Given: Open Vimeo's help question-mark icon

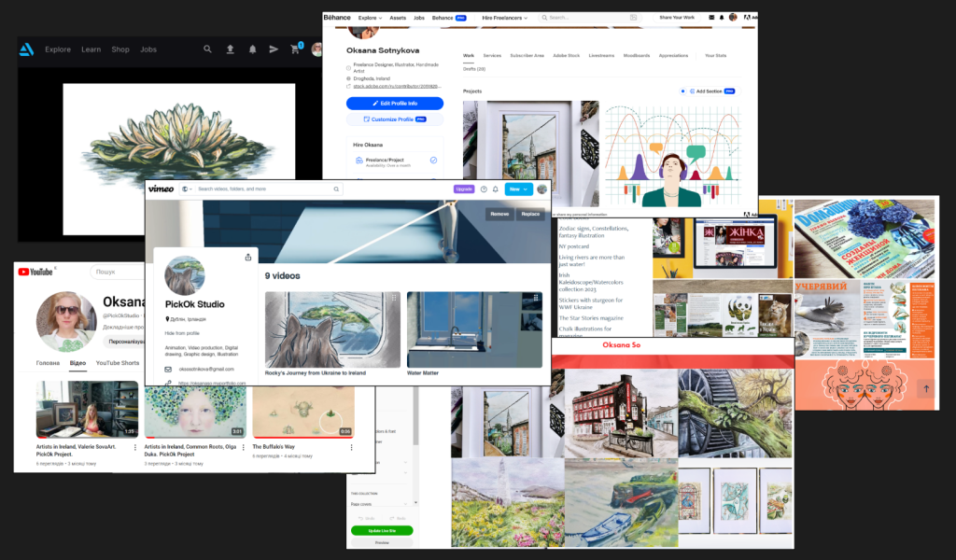Looking at the screenshot, I should [x=484, y=189].
